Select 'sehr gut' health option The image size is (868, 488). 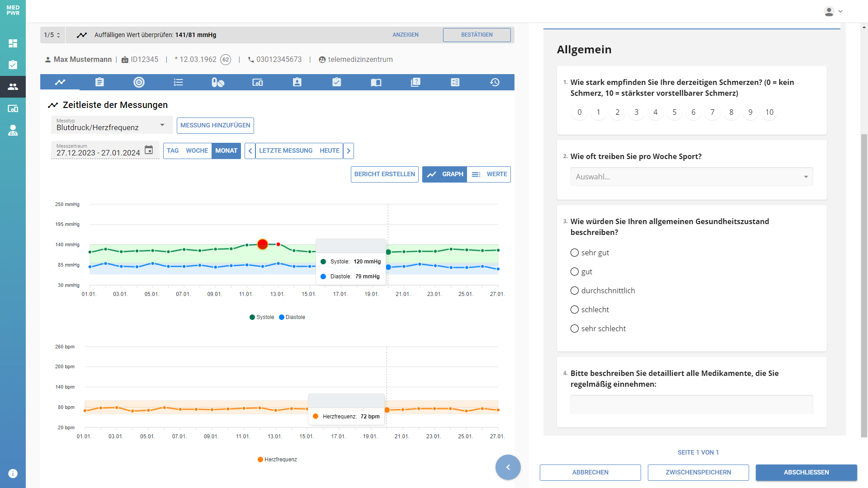(x=575, y=253)
